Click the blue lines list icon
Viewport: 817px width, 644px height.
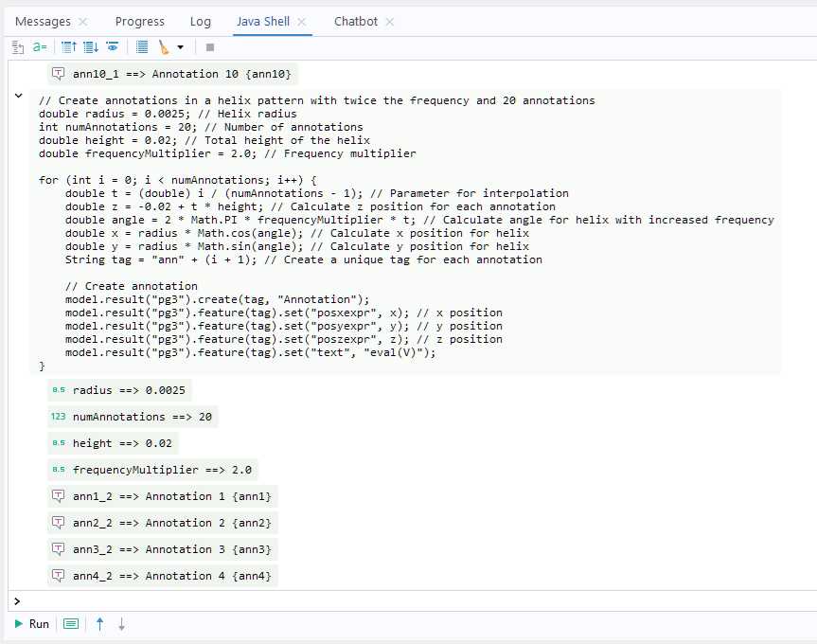(142, 46)
